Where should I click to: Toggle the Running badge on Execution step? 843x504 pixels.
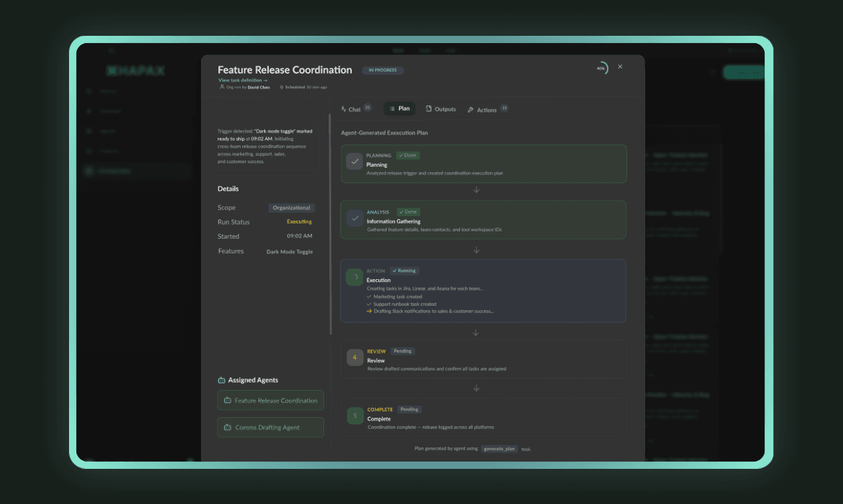click(x=404, y=271)
